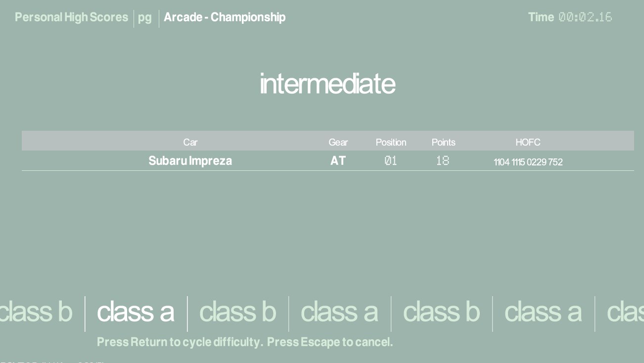The width and height of the screenshot is (644, 363).
Task: Select the partially cut-off class b tab at left edge
Action: click(36, 312)
